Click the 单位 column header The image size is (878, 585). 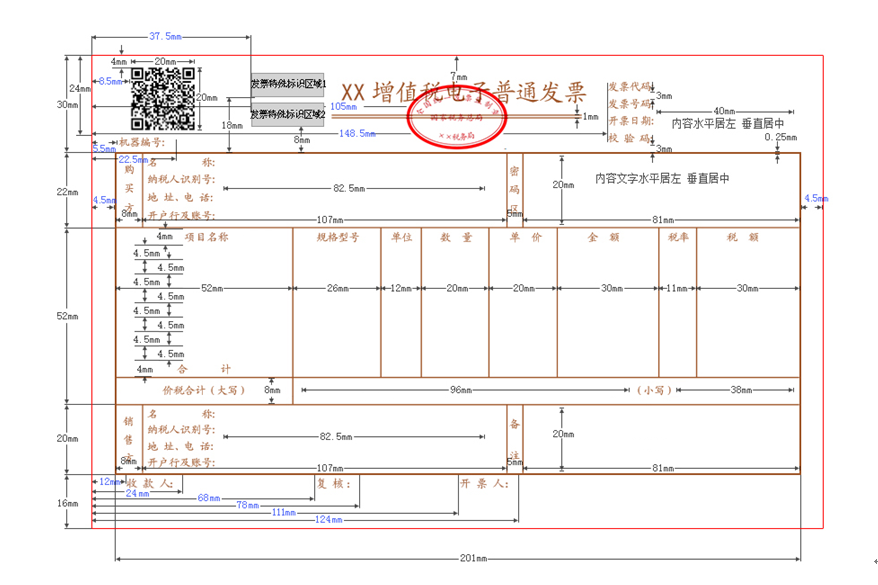point(401,237)
